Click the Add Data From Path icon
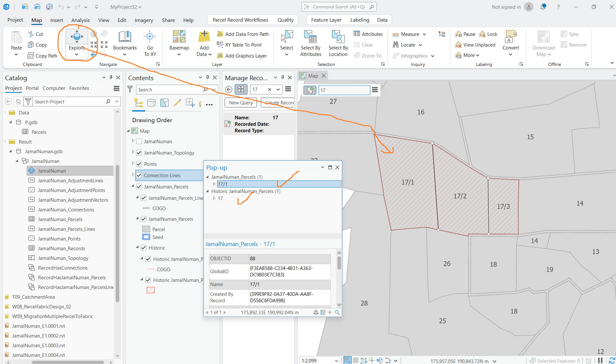The image size is (616, 364). point(220,34)
